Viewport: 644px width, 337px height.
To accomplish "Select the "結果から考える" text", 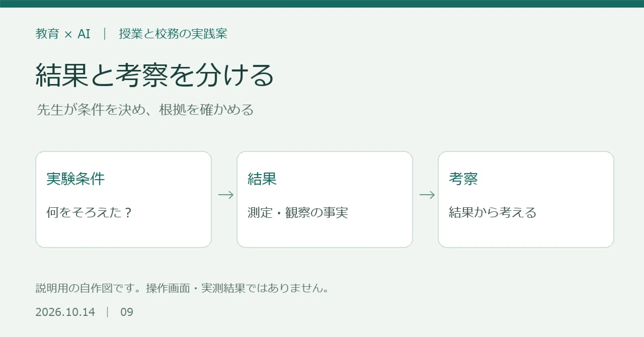I will (x=493, y=213).
